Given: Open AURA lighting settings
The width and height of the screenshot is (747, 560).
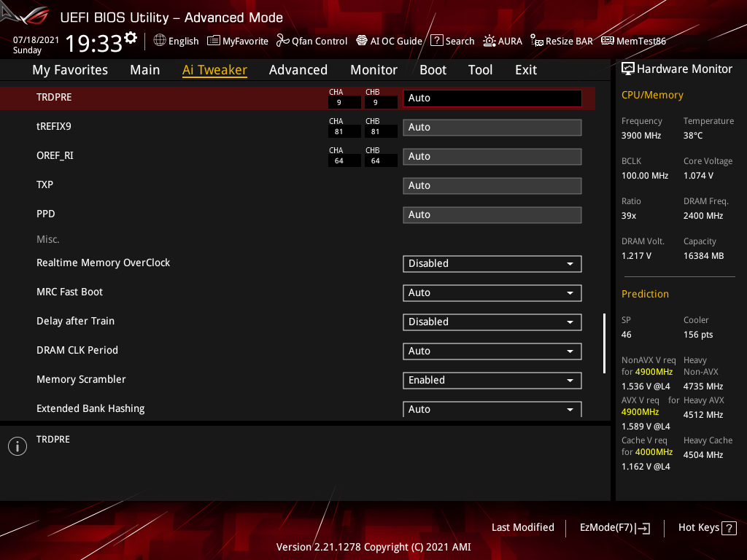Looking at the screenshot, I should [503, 41].
